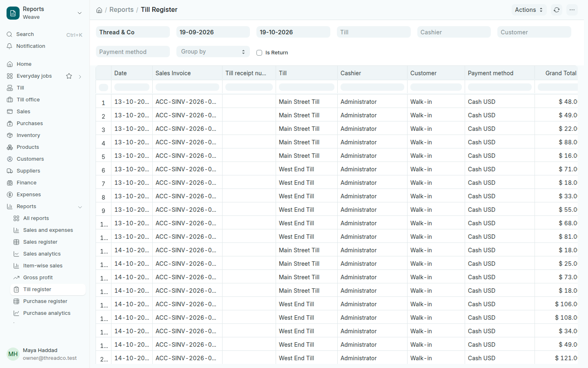Open the three-dots more options menu
Image resolution: width=588 pixels, height=368 pixels.
pyautogui.click(x=572, y=10)
